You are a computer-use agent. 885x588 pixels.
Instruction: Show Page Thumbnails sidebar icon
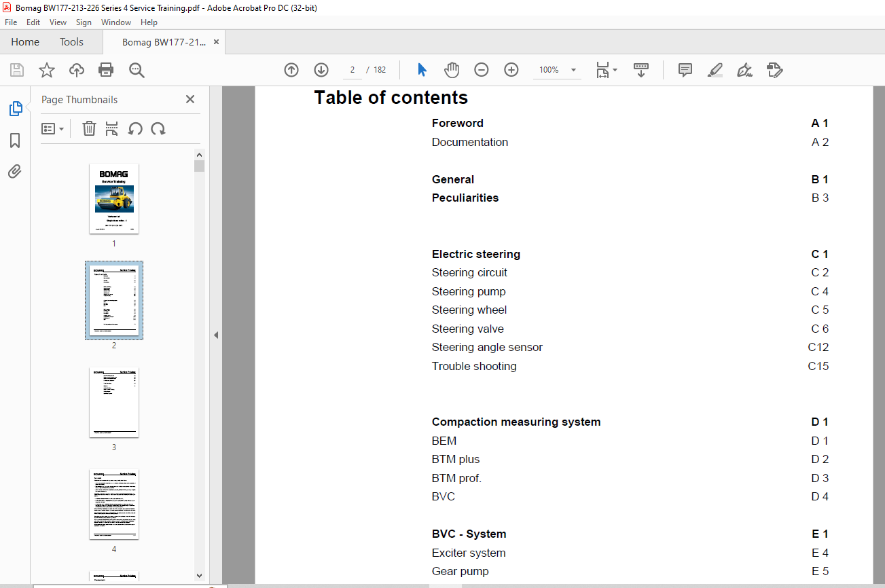point(15,109)
